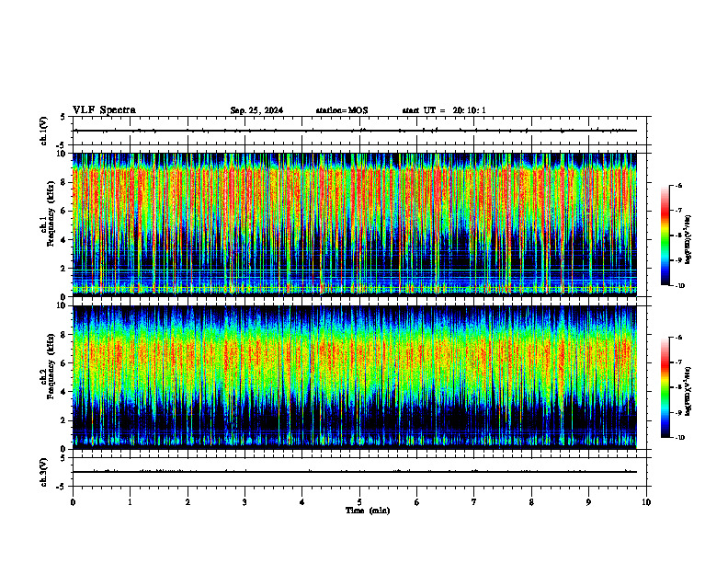Click time axis tick label '10'
This screenshot has height=563, width=728.
point(646,502)
